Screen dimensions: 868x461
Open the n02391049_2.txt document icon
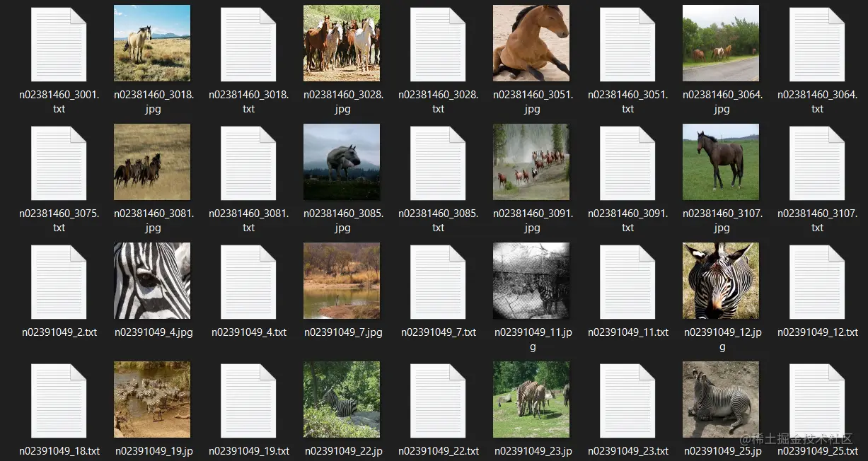pos(59,281)
